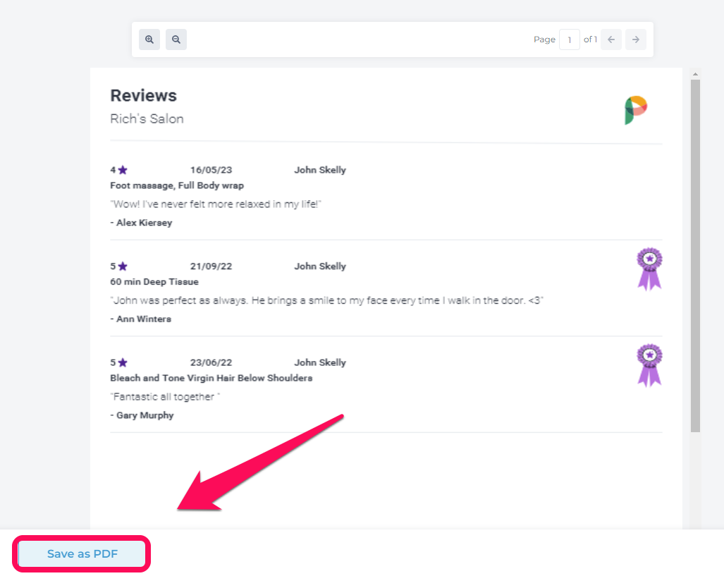Click reviewer name Gary Murphy
Screen dimensions: 724x588
[x=145, y=415]
